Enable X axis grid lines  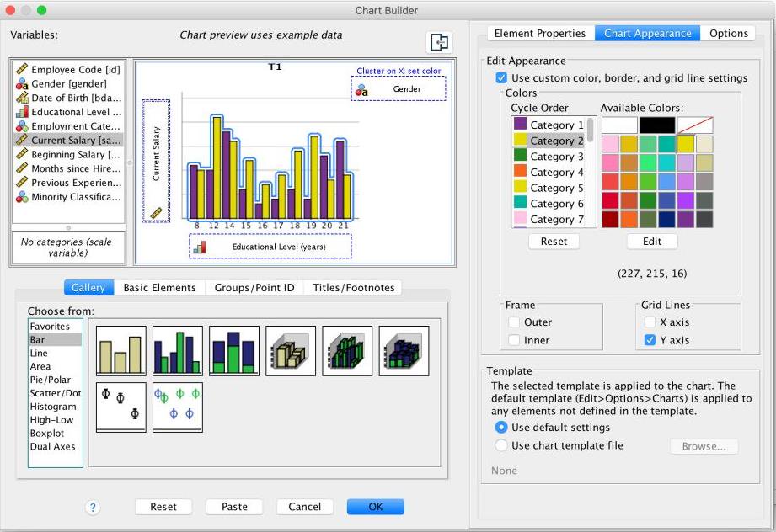pyautogui.click(x=650, y=321)
